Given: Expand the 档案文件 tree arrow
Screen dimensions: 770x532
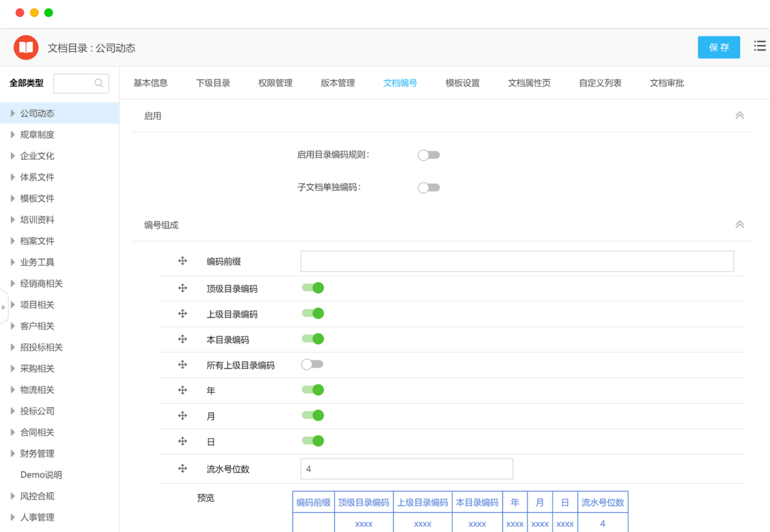Looking at the screenshot, I should pyautogui.click(x=13, y=241).
